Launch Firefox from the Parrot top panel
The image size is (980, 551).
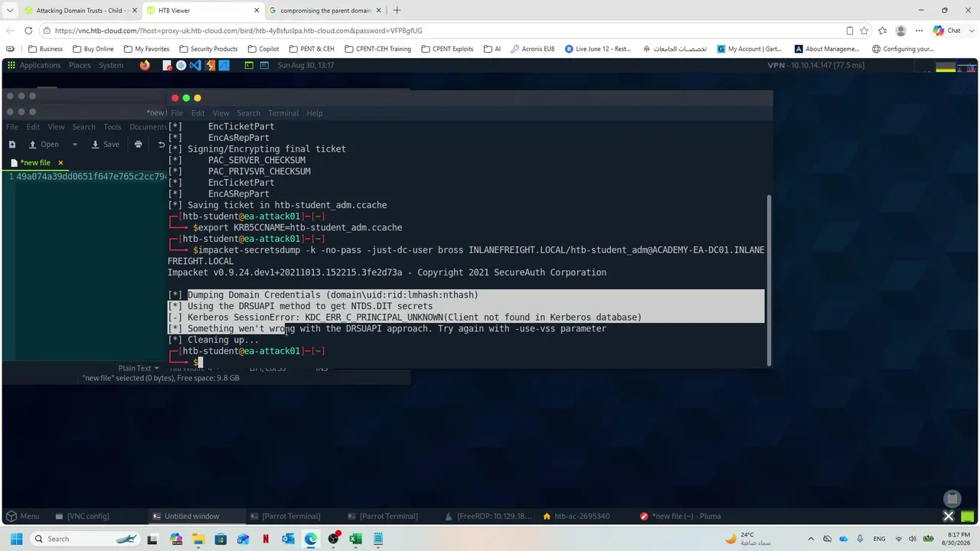(x=145, y=66)
